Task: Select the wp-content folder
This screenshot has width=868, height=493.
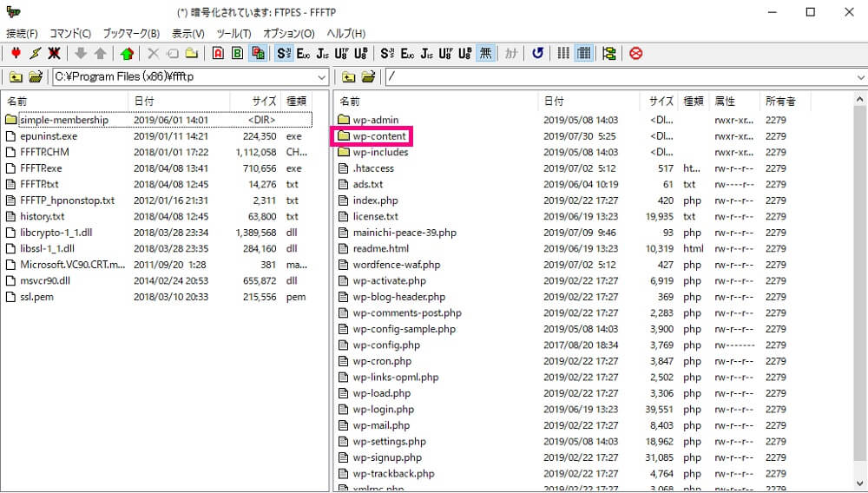Action: coord(380,136)
